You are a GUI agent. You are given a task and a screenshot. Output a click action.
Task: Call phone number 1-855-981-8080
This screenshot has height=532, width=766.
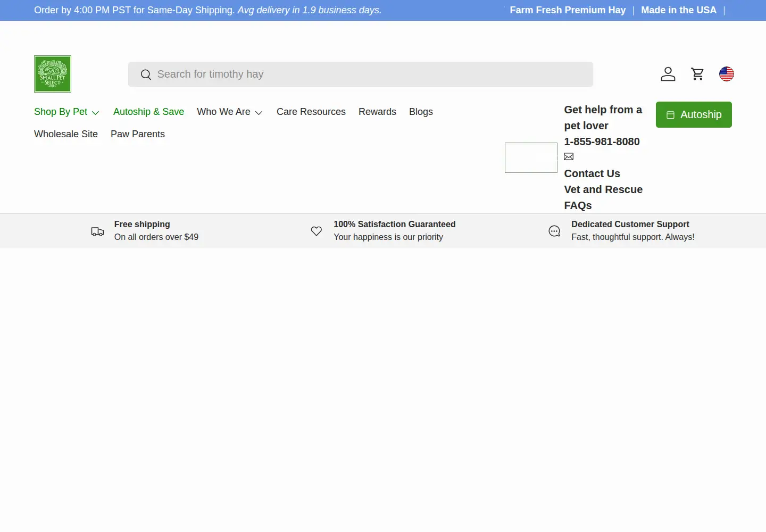coord(602,142)
